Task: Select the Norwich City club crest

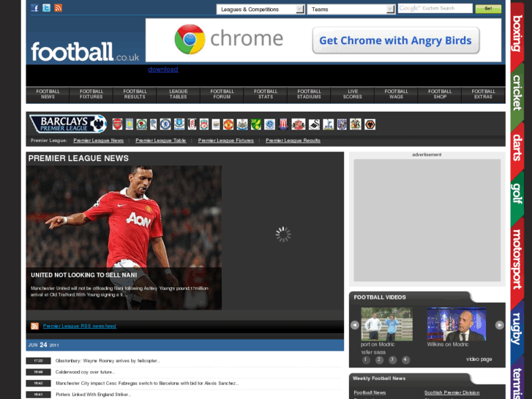Action: tap(256, 124)
